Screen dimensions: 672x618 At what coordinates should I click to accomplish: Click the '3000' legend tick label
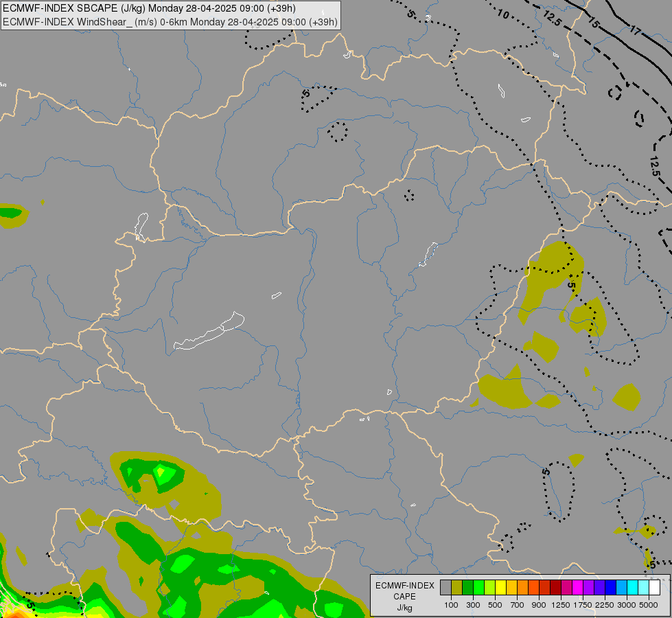[627, 605]
